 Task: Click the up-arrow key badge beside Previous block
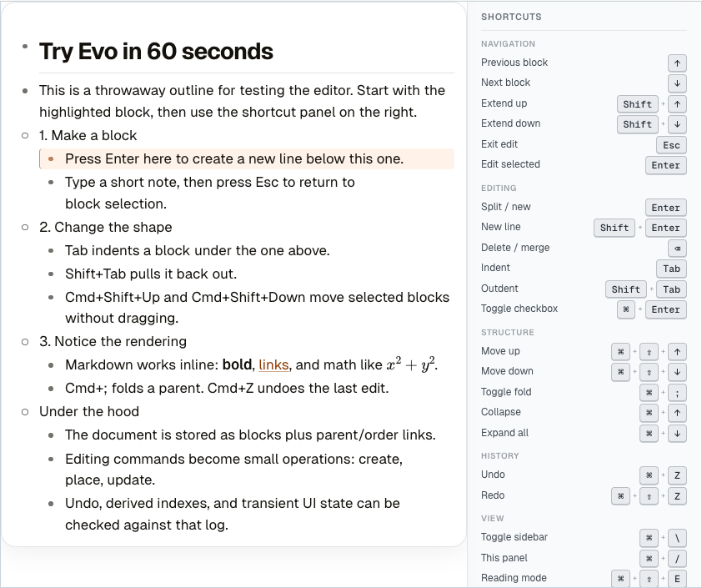(x=677, y=63)
